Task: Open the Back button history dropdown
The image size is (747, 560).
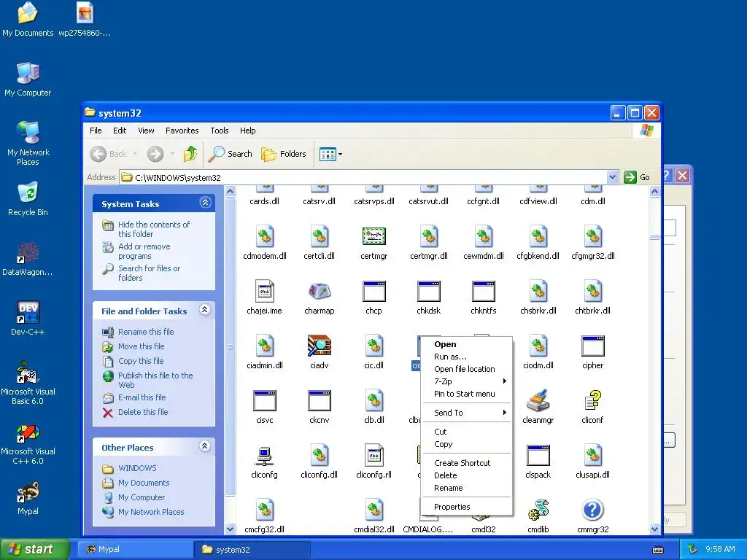Action: pyautogui.click(x=135, y=154)
